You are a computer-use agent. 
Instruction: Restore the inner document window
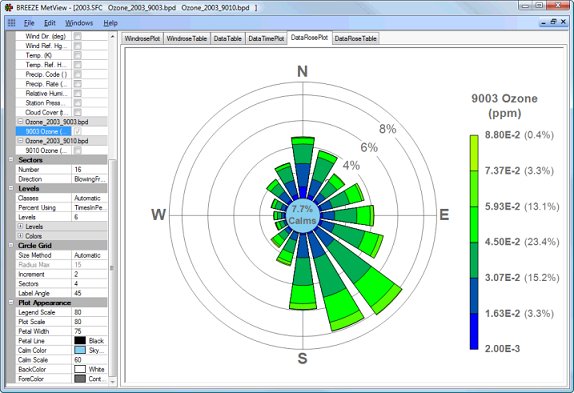click(554, 22)
